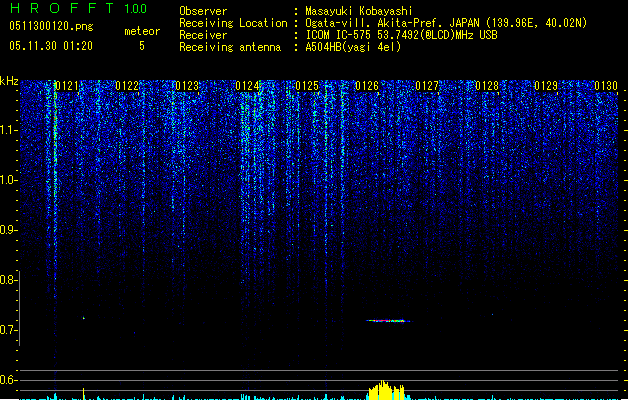This screenshot has width=629, height=400.
Task: Click the 1.0 kHz axis label
Action: [x=9, y=180]
